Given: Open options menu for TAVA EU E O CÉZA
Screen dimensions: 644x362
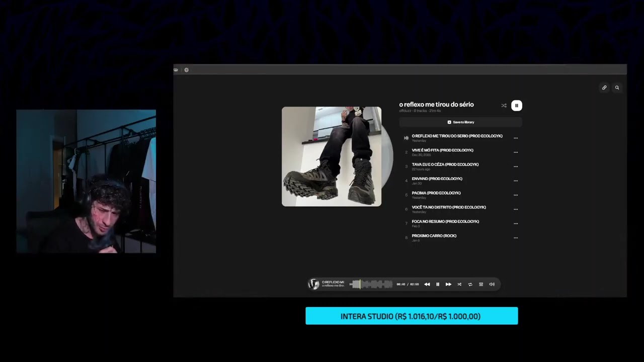Looking at the screenshot, I should click(x=516, y=166).
